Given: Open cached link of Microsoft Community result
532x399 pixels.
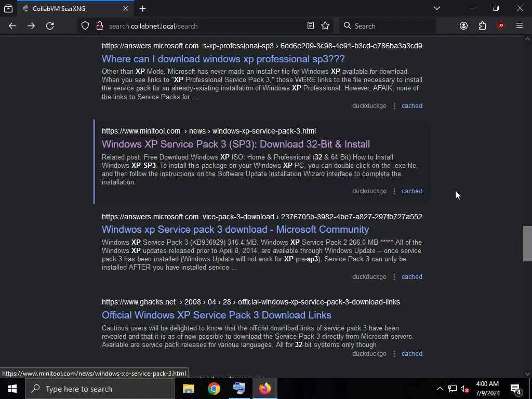Looking at the screenshot, I should [x=412, y=277].
